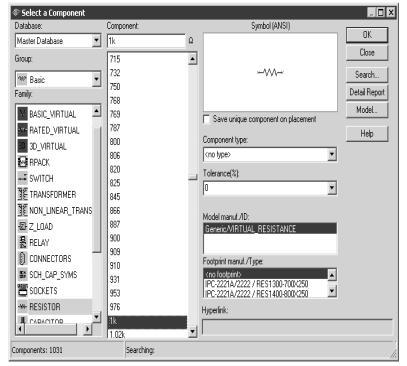Select component value 820
Viewport: 407px width, 366px height.
tap(115, 169)
